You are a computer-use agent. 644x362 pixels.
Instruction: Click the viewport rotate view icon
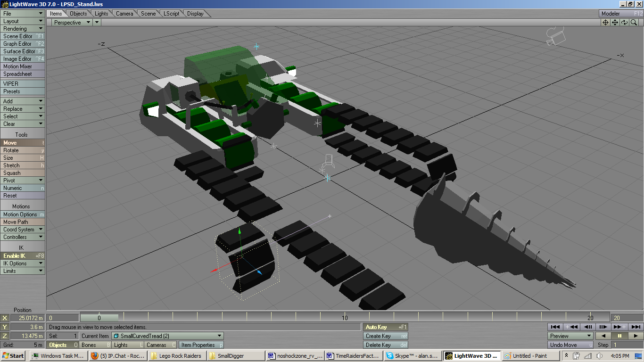(625, 22)
